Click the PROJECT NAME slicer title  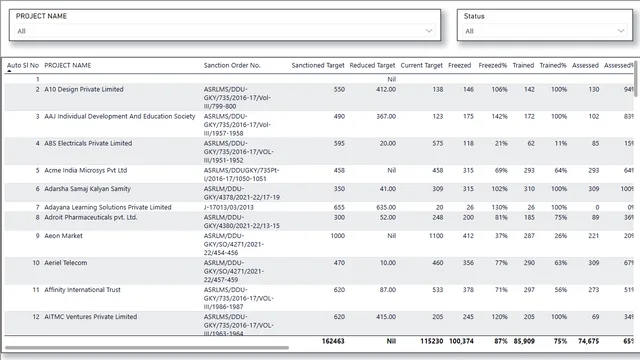click(x=41, y=16)
